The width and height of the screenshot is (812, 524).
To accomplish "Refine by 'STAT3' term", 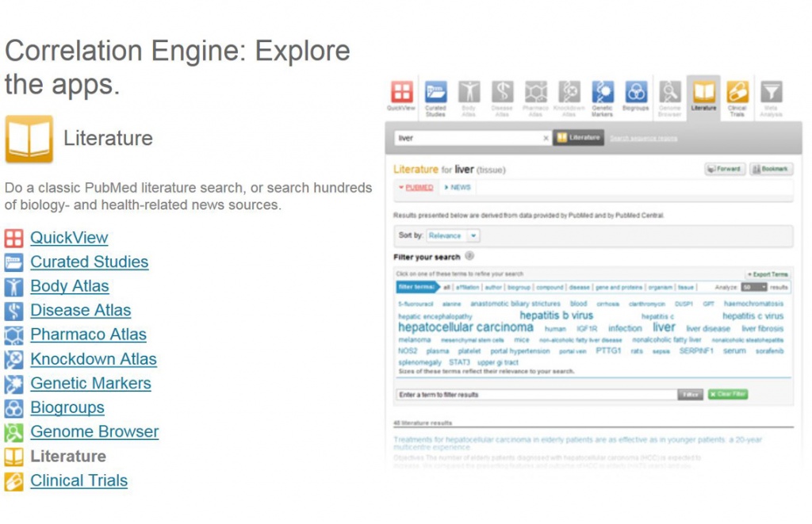I will click(459, 362).
